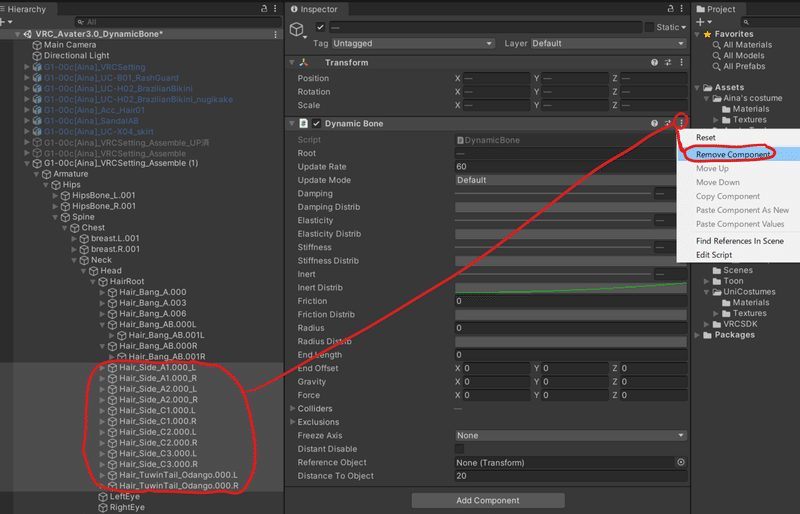Click the plus create button in Hierarchy

pyautogui.click(x=3, y=22)
